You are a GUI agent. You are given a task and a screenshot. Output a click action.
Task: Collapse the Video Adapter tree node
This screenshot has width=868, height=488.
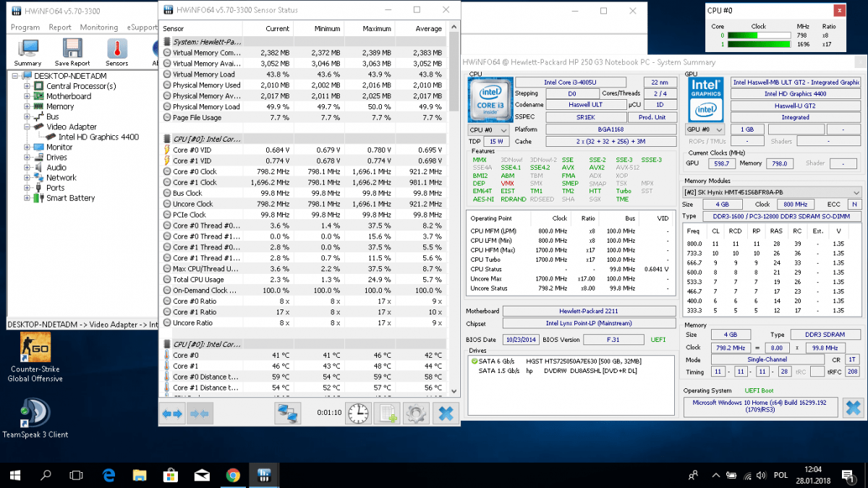coord(27,127)
